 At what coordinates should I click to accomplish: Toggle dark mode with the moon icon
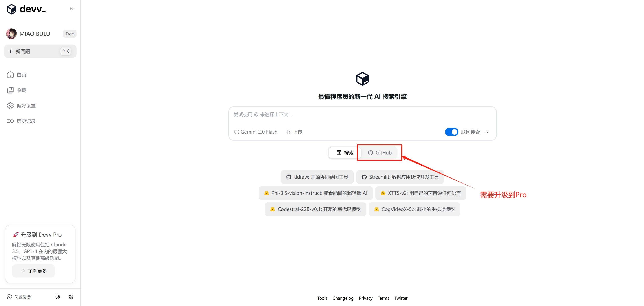click(x=57, y=297)
